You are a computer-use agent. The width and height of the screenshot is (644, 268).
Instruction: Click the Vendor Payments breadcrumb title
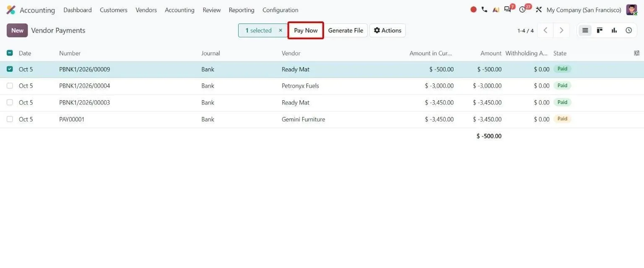point(58,30)
